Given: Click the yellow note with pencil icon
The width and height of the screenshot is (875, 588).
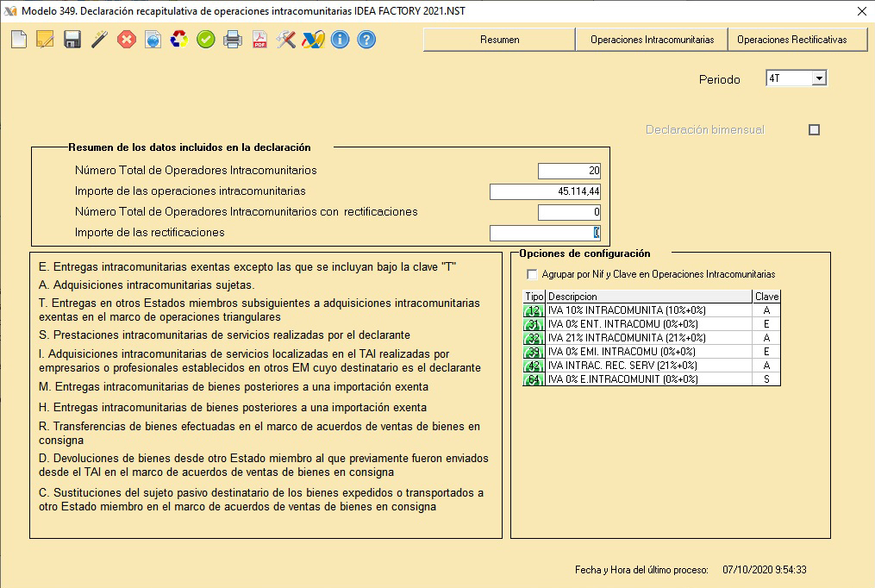Looking at the screenshot, I should (45, 40).
